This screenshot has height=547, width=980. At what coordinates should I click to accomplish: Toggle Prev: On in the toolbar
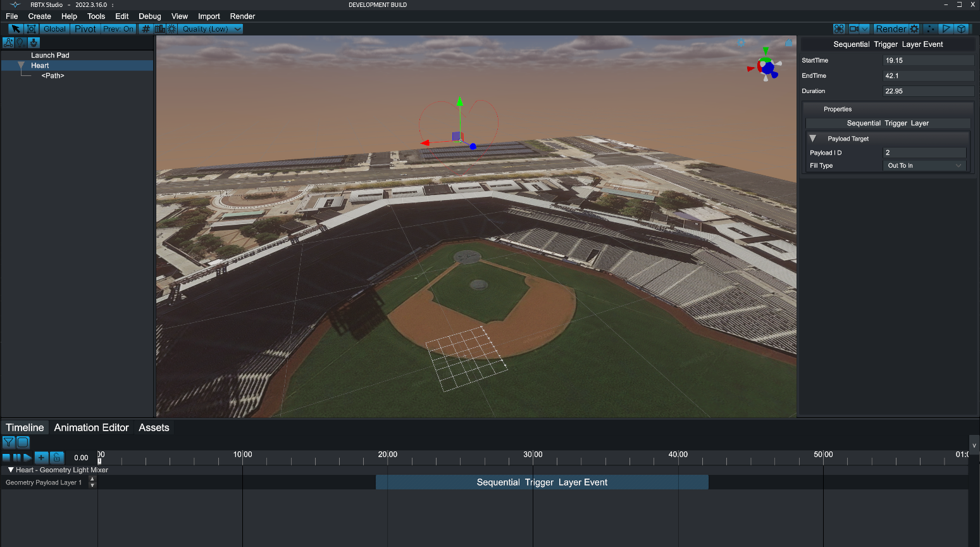click(x=117, y=28)
